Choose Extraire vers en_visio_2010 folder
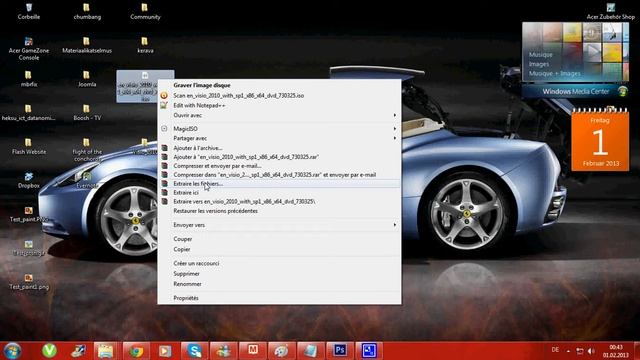 click(279, 202)
